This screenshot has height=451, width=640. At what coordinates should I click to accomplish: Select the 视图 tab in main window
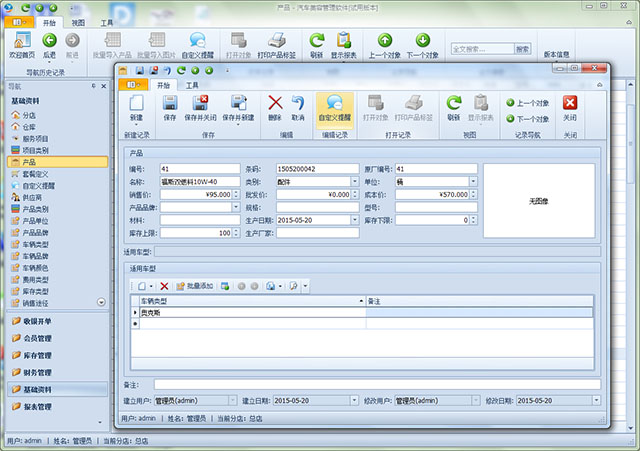78,23
